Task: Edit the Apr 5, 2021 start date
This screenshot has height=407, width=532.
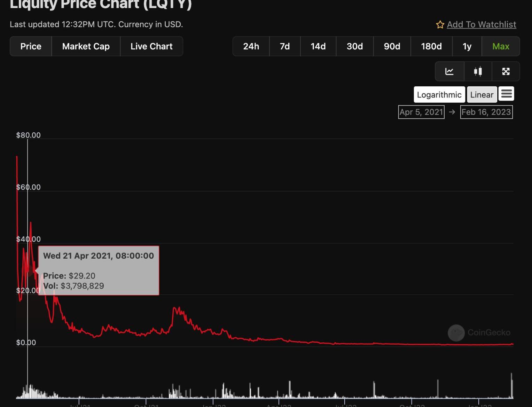Action: pos(421,112)
